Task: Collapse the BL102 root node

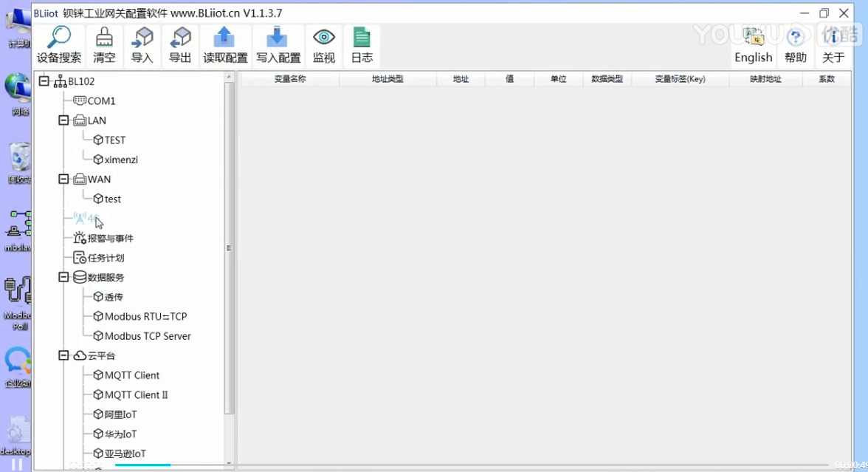Action: click(x=44, y=81)
